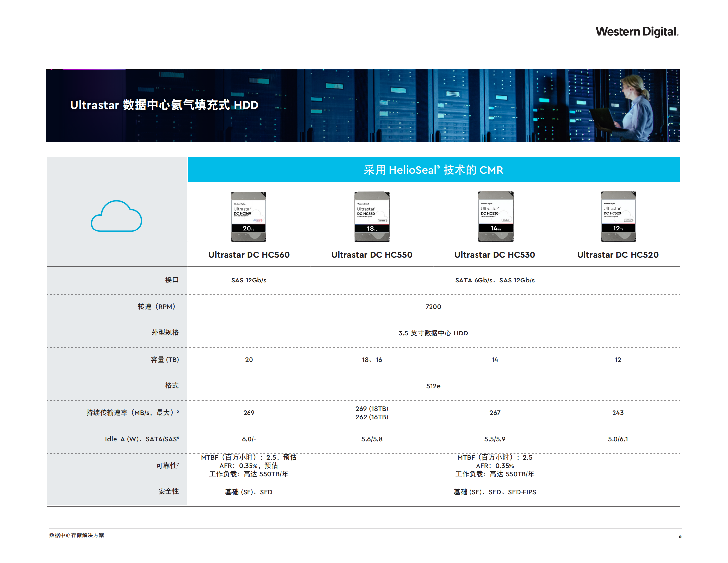Click the '267' transfer rate value
Viewport: 728px width, 563px height.
[495, 413]
